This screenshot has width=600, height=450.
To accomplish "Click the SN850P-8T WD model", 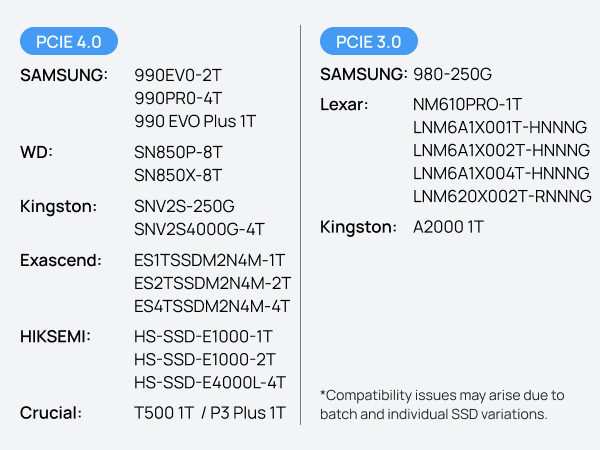I will click(178, 152).
